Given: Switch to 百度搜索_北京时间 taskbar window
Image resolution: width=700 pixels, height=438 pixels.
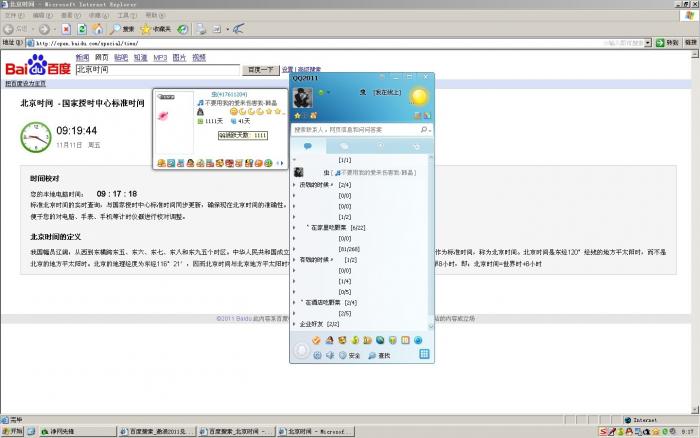Looking at the screenshot, I should click(x=236, y=432).
